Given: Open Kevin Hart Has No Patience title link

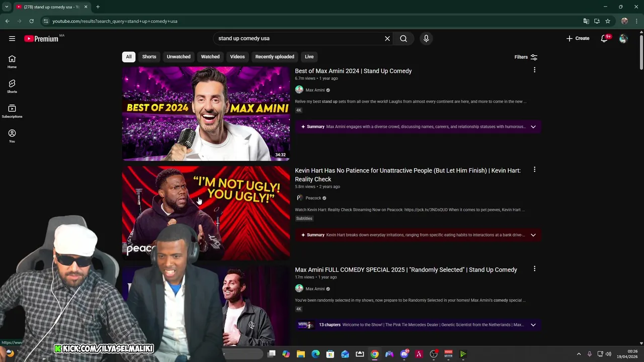Looking at the screenshot, I should 408,174.
